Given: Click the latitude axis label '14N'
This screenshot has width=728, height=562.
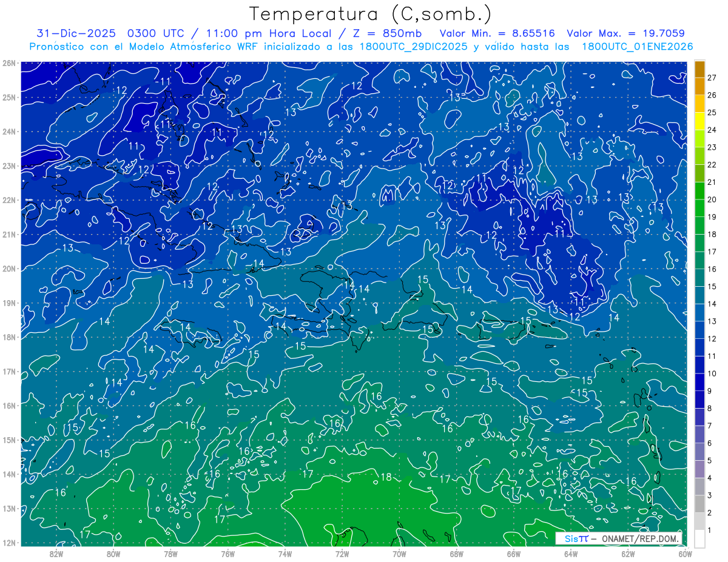Looking at the screenshot, I should coord(9,474).
